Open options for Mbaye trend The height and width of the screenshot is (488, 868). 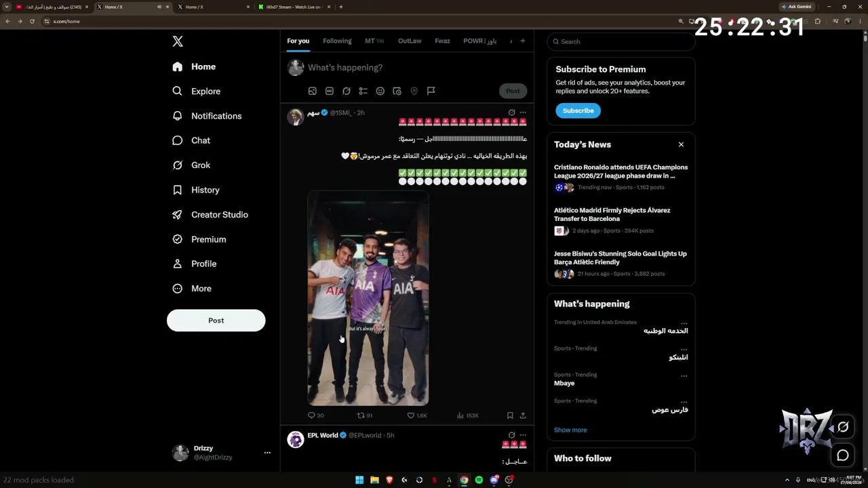click(684, 375)
